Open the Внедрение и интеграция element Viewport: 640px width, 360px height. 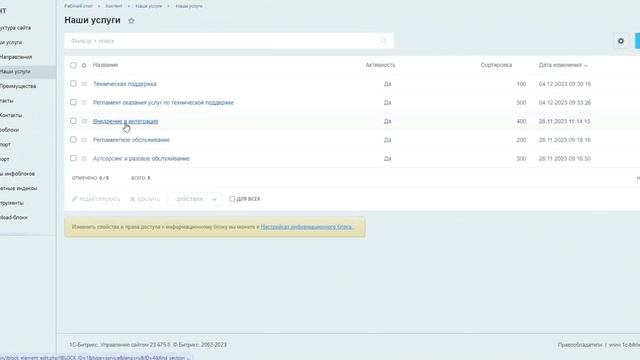(125, 121)
